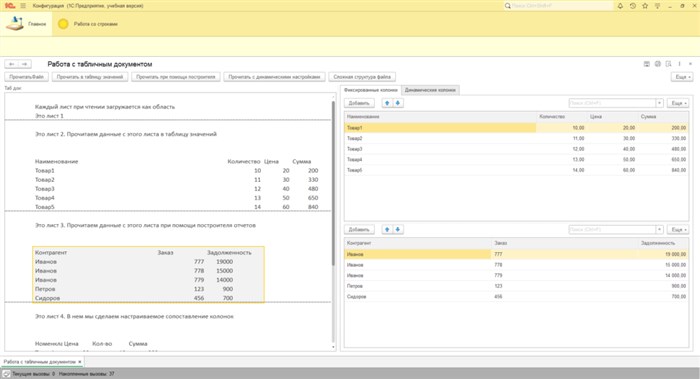
Task: Open the favorites star icon
Action: point(645,6)
